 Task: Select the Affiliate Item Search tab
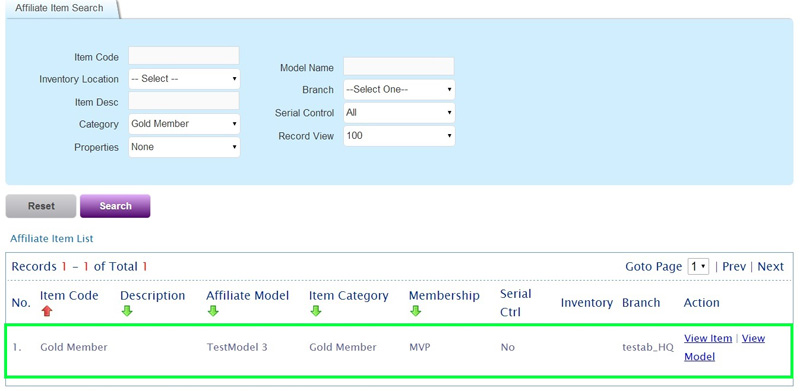click(59, 9)
